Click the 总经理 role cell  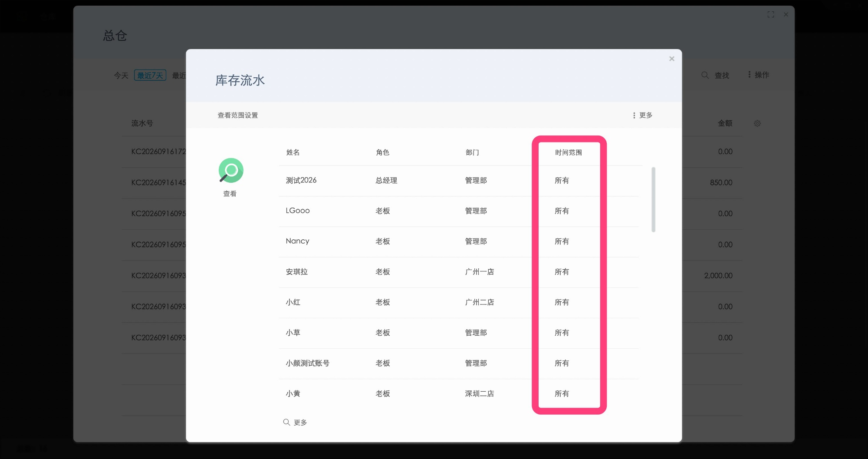tap(386, 180)
